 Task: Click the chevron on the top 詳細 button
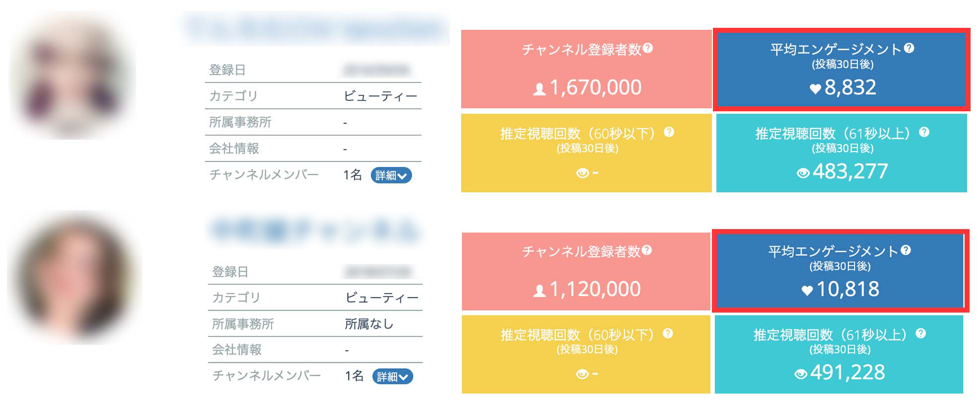pos(403,175)
